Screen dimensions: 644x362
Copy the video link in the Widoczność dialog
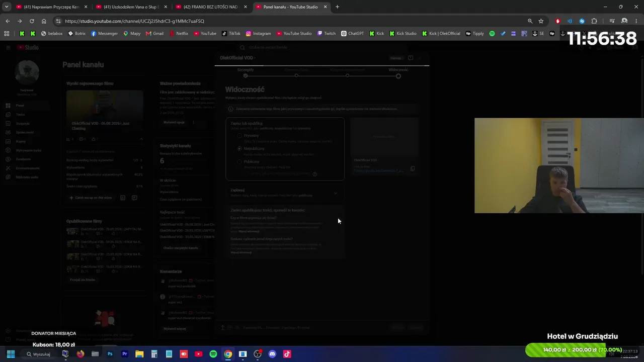[x=413, y=169]
